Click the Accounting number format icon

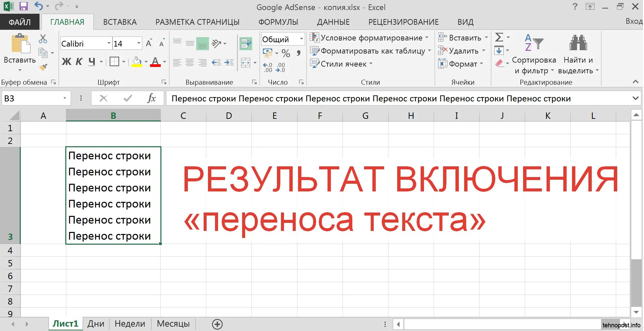click(x=268, y=53)
